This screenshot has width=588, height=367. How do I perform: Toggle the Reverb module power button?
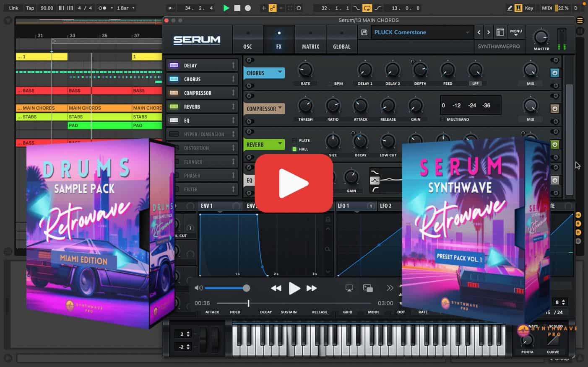click(554, 145)
